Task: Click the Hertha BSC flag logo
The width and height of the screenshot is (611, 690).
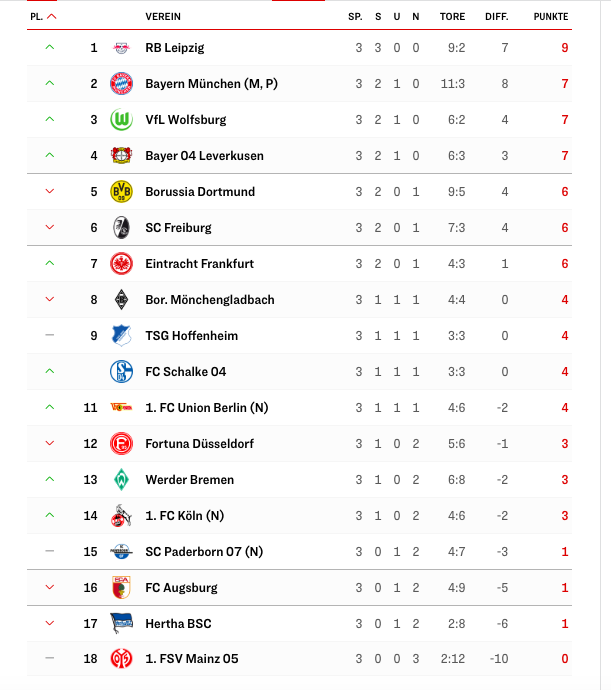Action: (121, 624)
